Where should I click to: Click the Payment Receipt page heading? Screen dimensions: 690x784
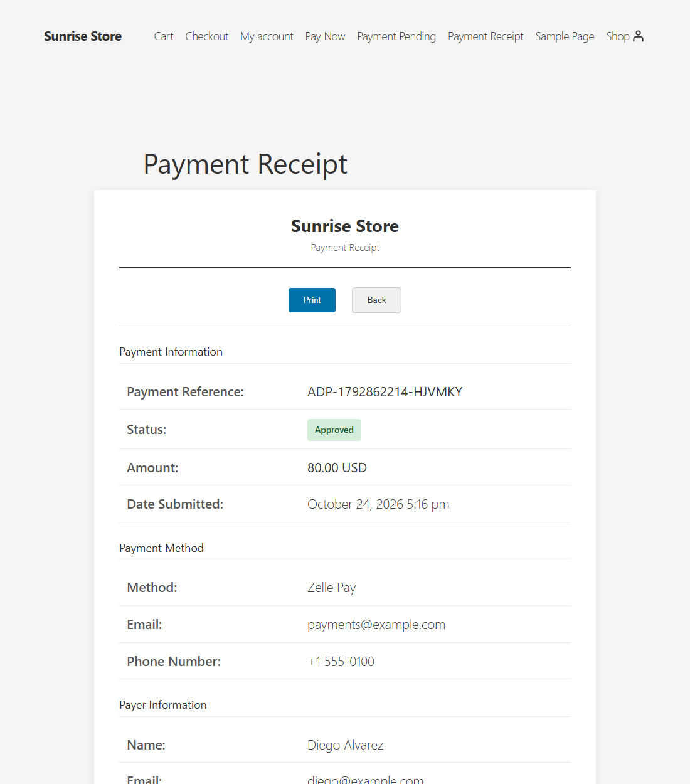pyautogui.click(x=245, y=164)
